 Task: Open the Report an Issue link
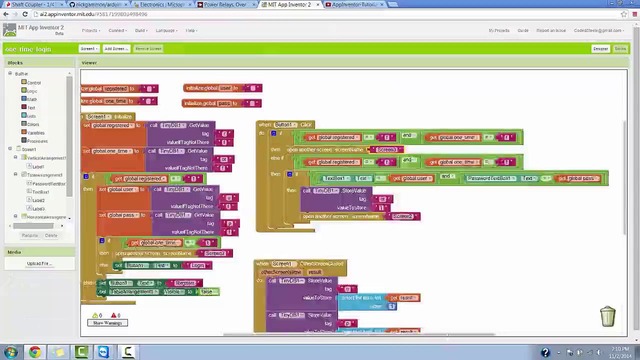click(551, 31)
